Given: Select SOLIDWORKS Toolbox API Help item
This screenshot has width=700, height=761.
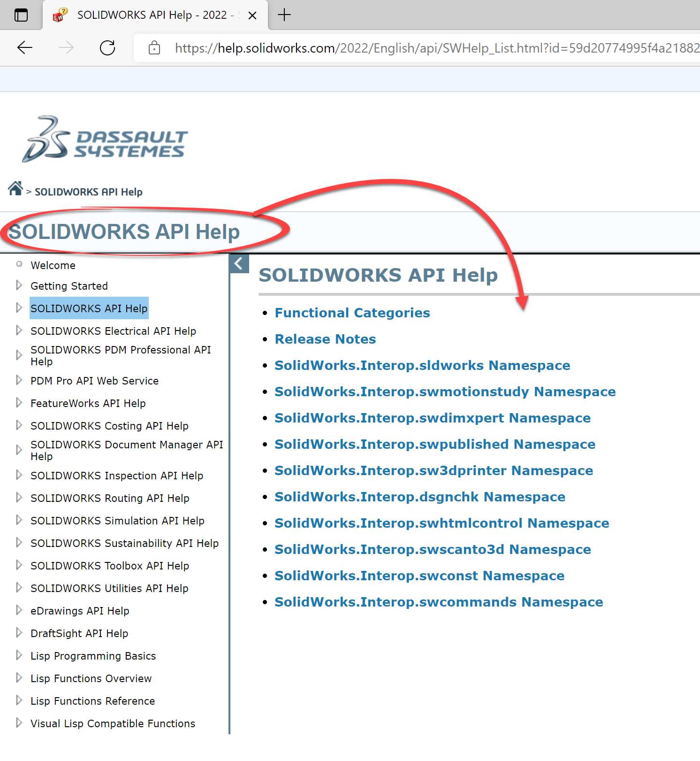Looking at the screenshot, I should pyautogui.click(x=110, y=566).
